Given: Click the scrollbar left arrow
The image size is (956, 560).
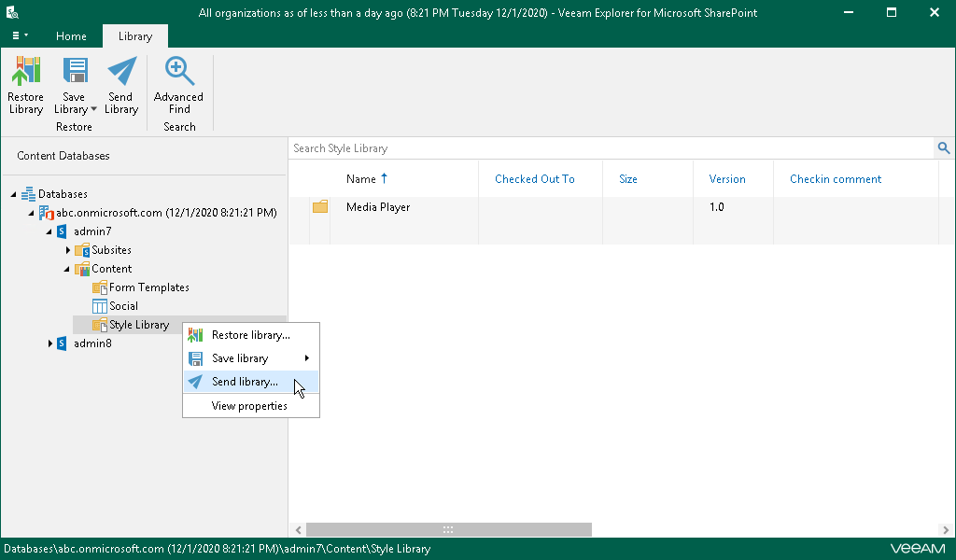Looking at the screenshot, I should click(x=298, y=529).
